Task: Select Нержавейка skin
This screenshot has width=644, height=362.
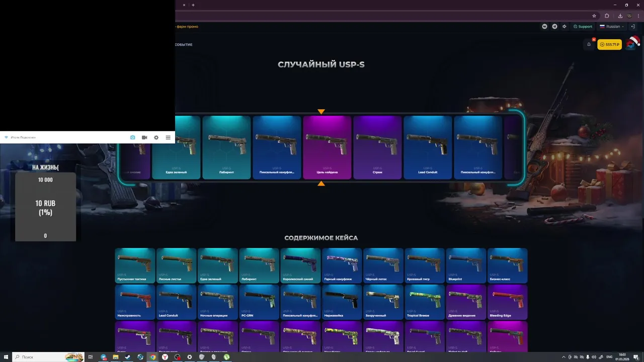Action: pyautogui.click(x=342, y=302)
